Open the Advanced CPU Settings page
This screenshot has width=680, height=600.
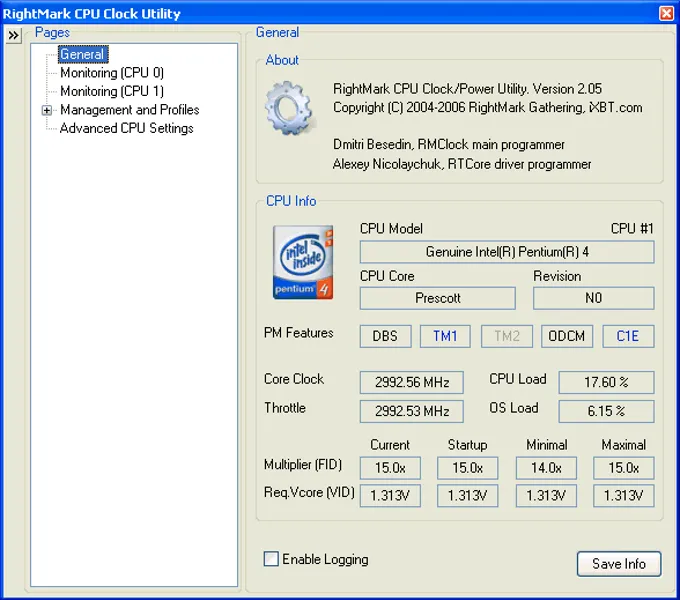pos(127,128)
